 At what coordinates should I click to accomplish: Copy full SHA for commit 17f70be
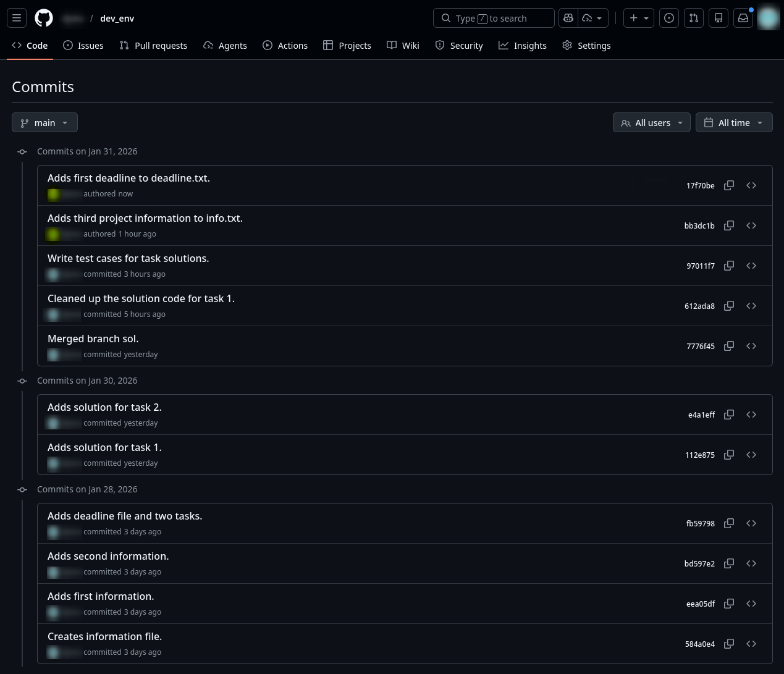[729, 185]
